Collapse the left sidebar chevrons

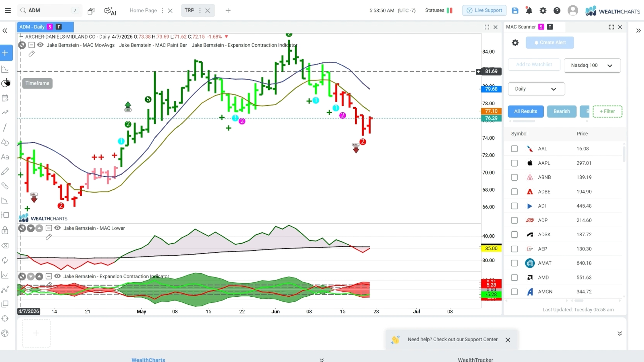(5, 31)
